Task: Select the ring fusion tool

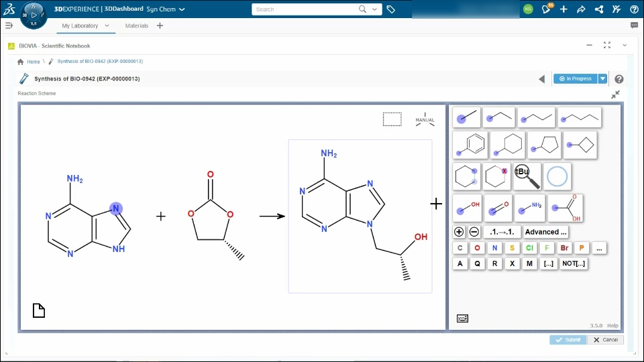Action: point(466,176)
